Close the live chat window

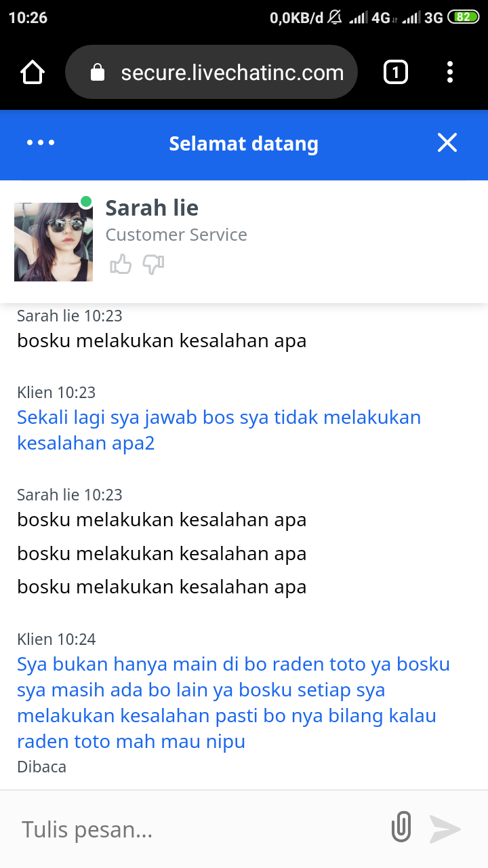coord(447,143)
